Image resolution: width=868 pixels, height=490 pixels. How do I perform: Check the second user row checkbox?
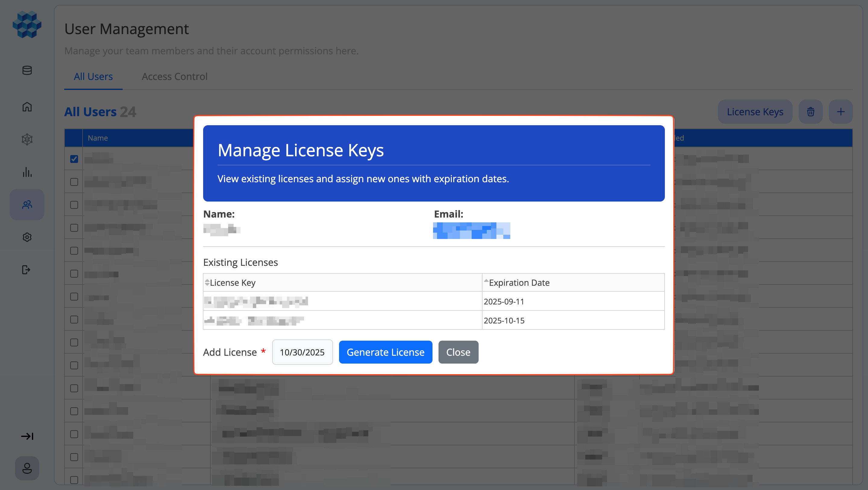74,182
